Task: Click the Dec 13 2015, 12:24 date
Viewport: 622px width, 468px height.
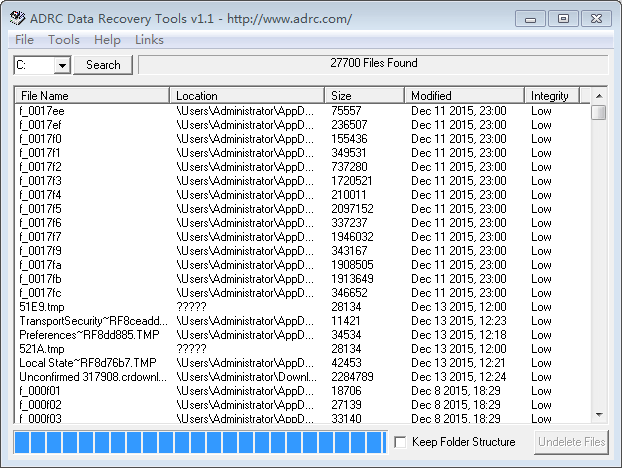Action: tap(459, 377)
